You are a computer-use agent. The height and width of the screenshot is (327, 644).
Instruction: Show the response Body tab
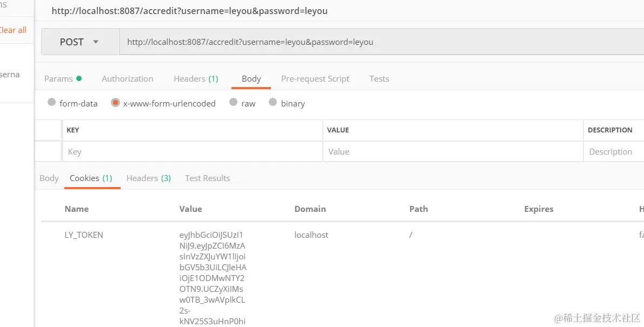coord(49,178)
